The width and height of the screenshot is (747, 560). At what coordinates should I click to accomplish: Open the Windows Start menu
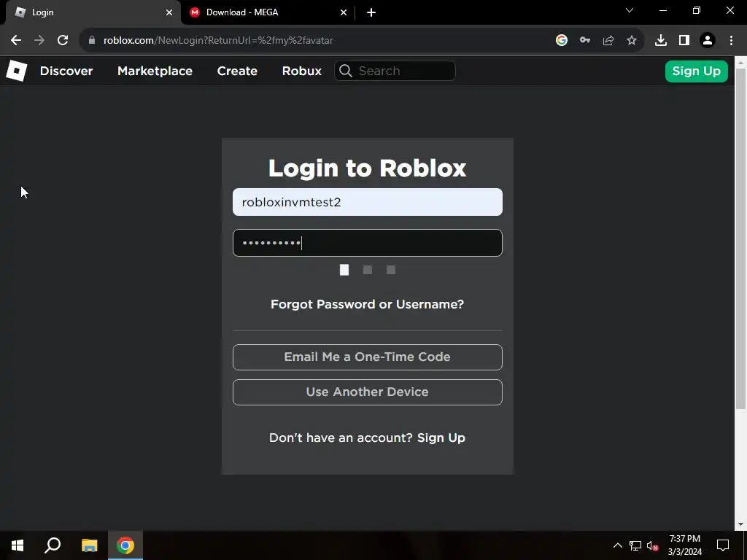pyautogui.click(x=18, y=545)
